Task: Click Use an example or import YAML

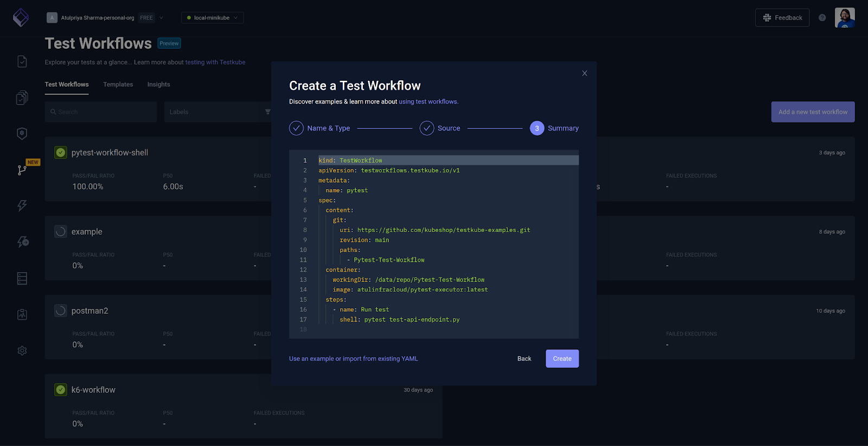Action: pyautogui.click(x=353, y=359)
